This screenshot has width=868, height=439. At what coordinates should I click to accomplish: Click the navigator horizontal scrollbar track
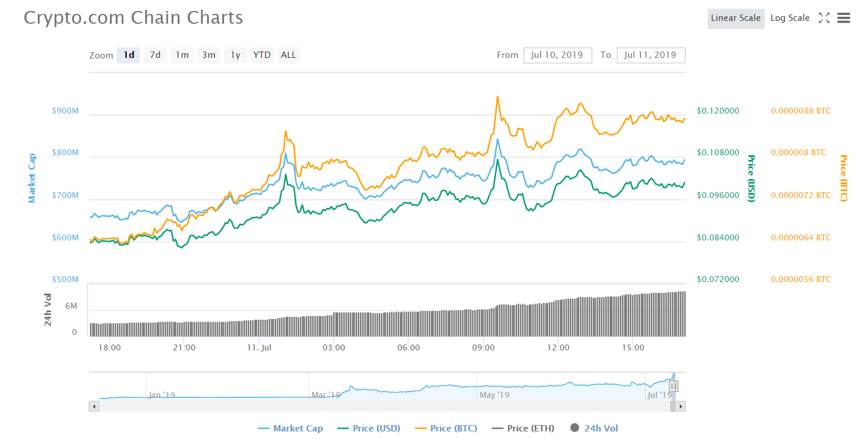click(384, 407)
